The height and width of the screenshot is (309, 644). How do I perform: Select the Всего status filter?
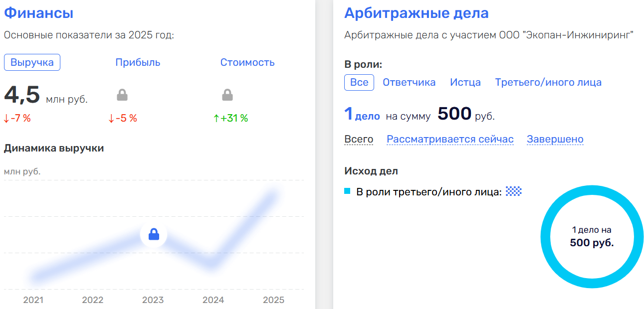coord(359,140)
